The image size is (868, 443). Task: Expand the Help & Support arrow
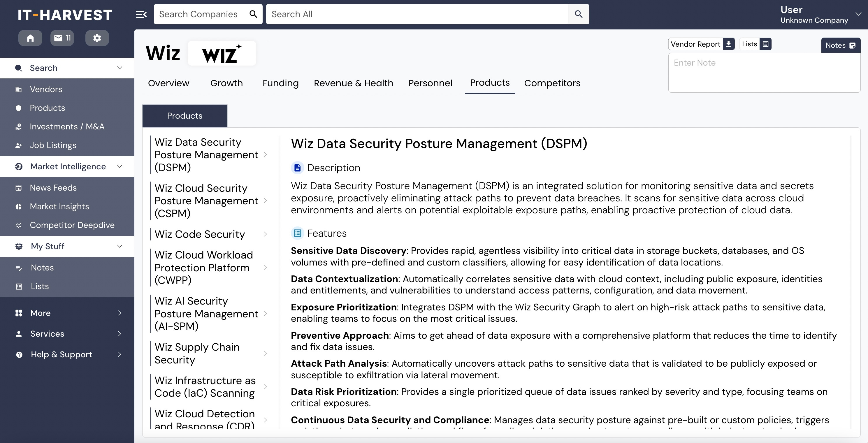[120, 354]
